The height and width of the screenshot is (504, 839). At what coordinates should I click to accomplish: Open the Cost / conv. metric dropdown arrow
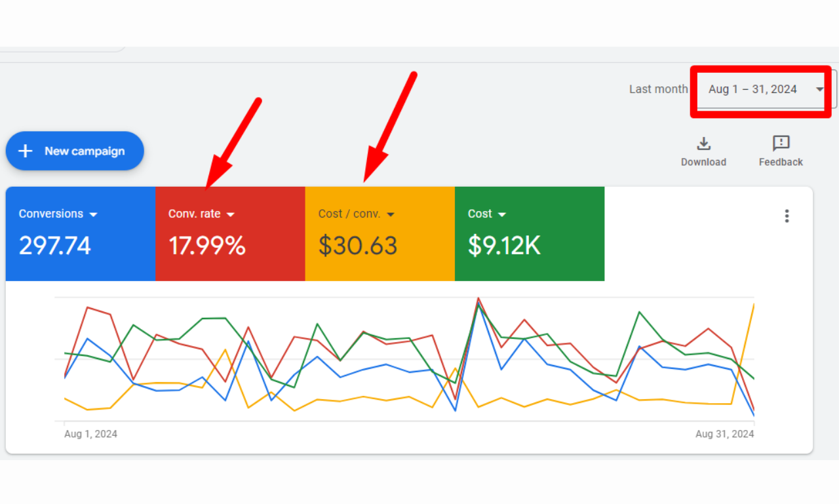click(x=391, y=214)
